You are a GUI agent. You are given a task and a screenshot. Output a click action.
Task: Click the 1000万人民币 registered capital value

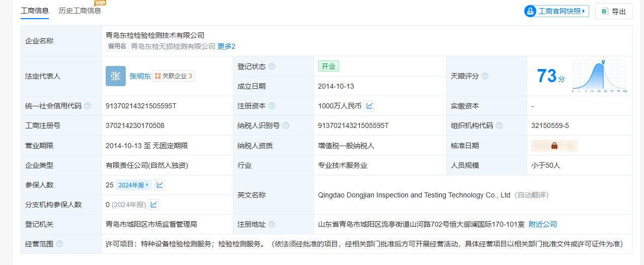click(x=340, y=106)
